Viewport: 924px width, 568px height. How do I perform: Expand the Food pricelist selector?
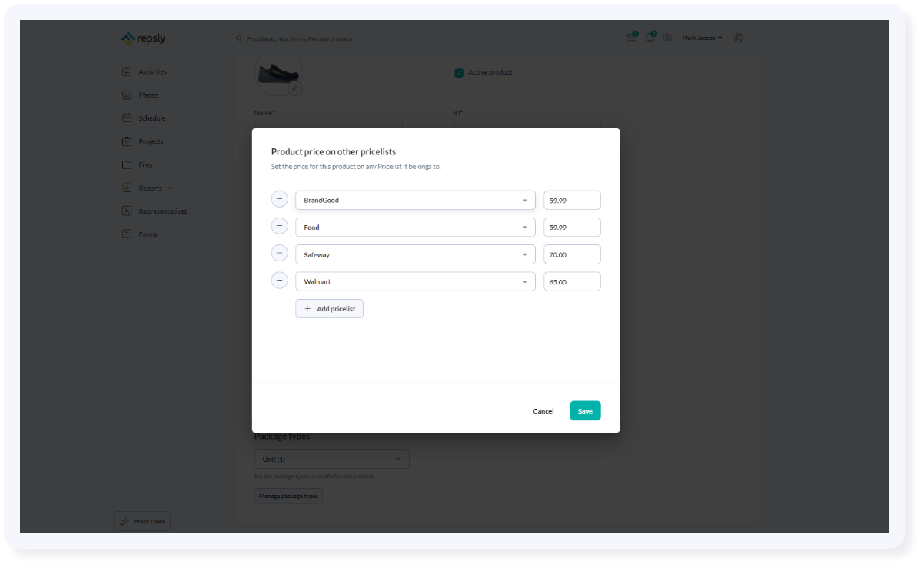526,227
